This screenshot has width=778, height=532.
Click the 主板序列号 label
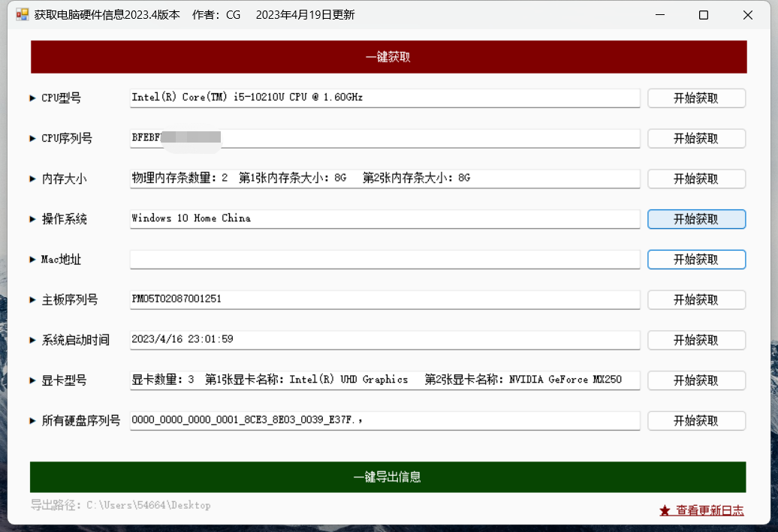click(x=70, y=300)
